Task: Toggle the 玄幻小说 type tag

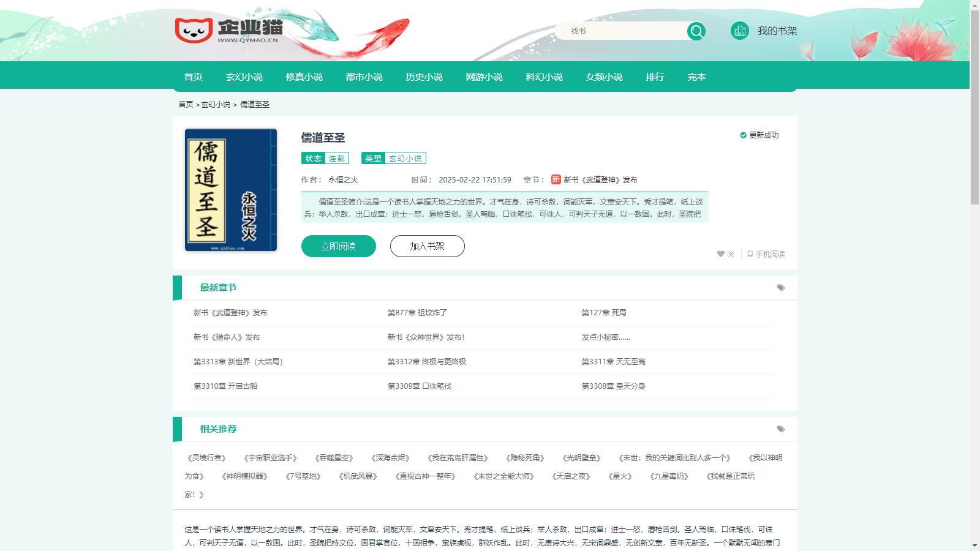Action: (406, 158)
